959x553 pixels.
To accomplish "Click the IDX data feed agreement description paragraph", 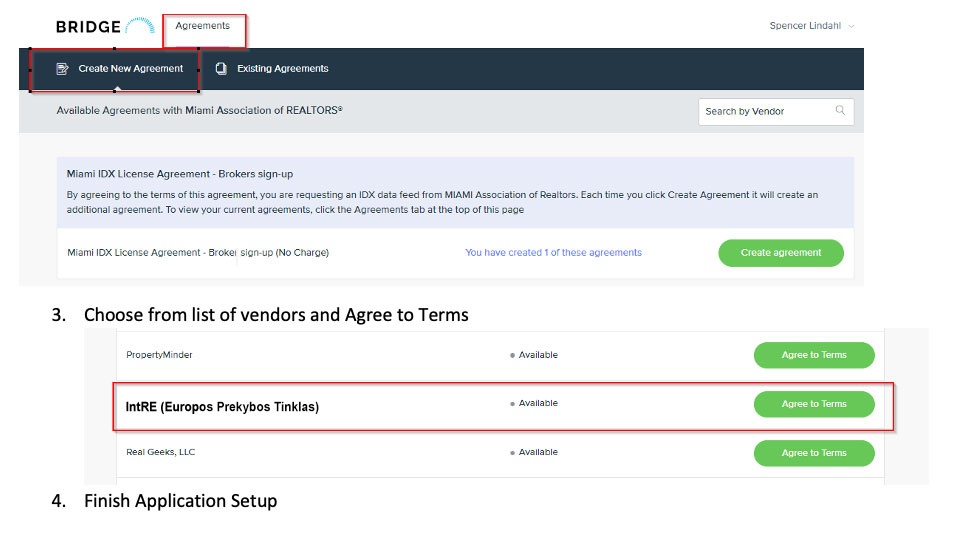I will (x=442, y=202).
